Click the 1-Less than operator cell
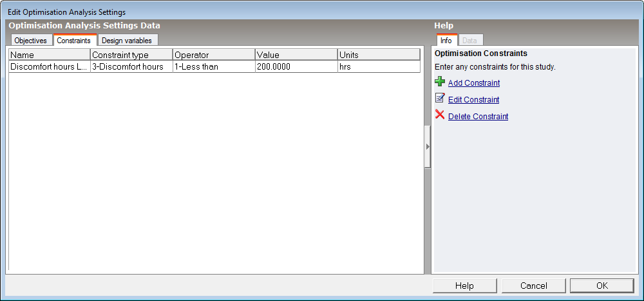 tap(214, 66)
